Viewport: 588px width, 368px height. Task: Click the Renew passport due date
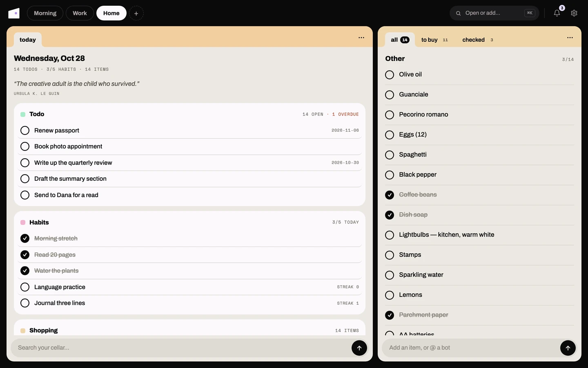click(x=345, y=130)
